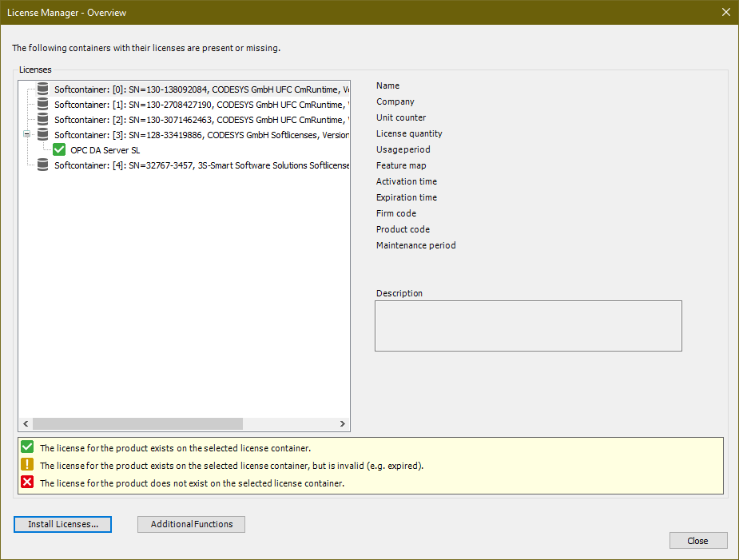
Task: Select the Softcontainer [3] Softlicenses entry
Action: (160, 134)
